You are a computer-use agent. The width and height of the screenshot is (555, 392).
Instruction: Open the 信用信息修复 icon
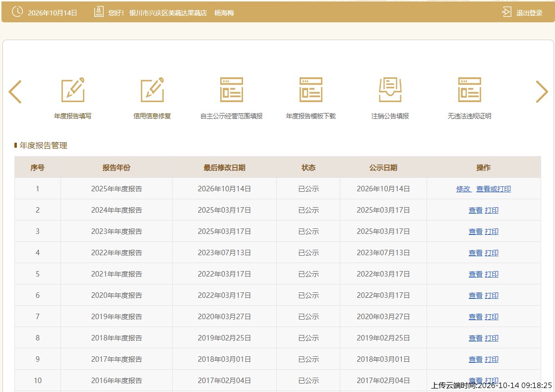point(152,90)
